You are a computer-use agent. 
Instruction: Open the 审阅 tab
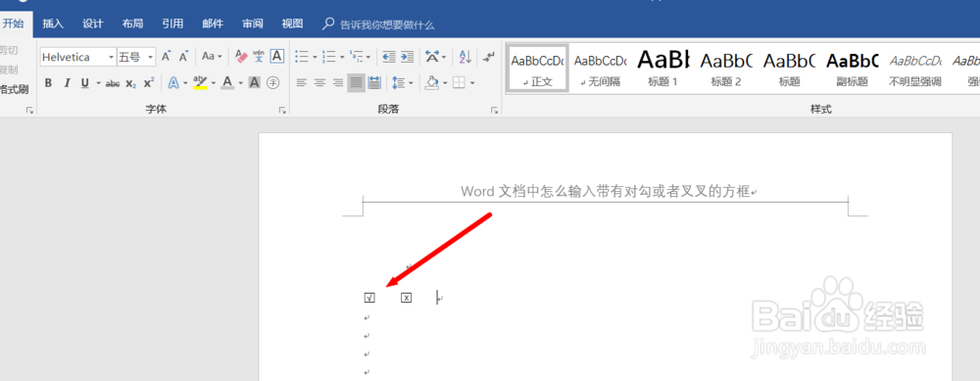253,24
